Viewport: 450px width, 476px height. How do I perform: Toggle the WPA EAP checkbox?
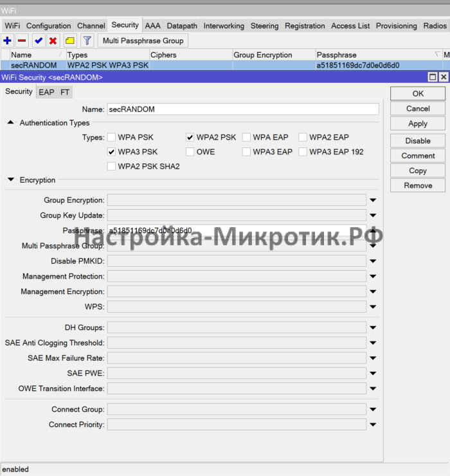click(246, 137)
